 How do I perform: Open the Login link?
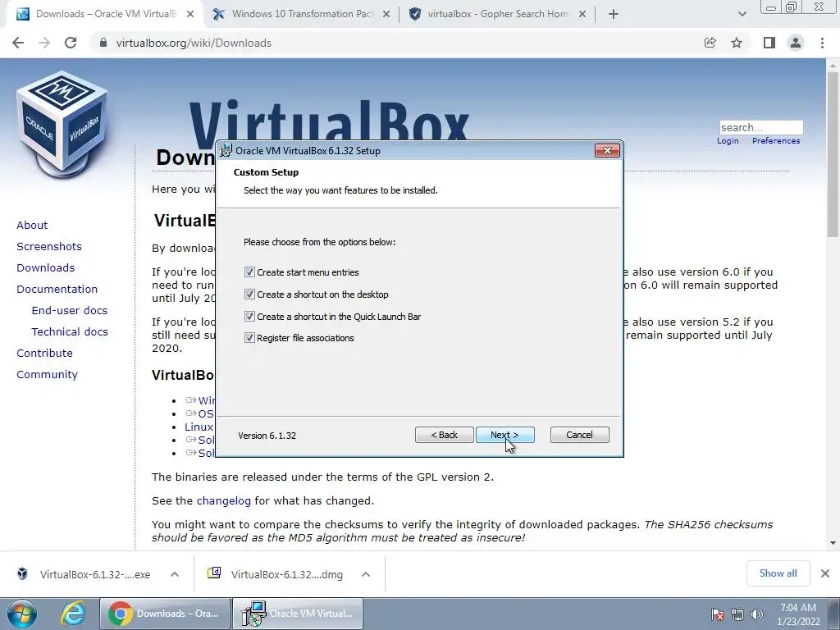click(728, 141)
